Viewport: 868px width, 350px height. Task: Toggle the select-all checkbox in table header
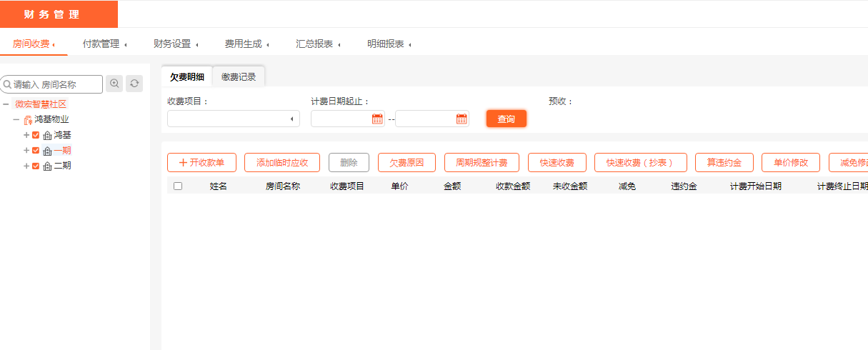pyautogui.click(x=178, y=186)
